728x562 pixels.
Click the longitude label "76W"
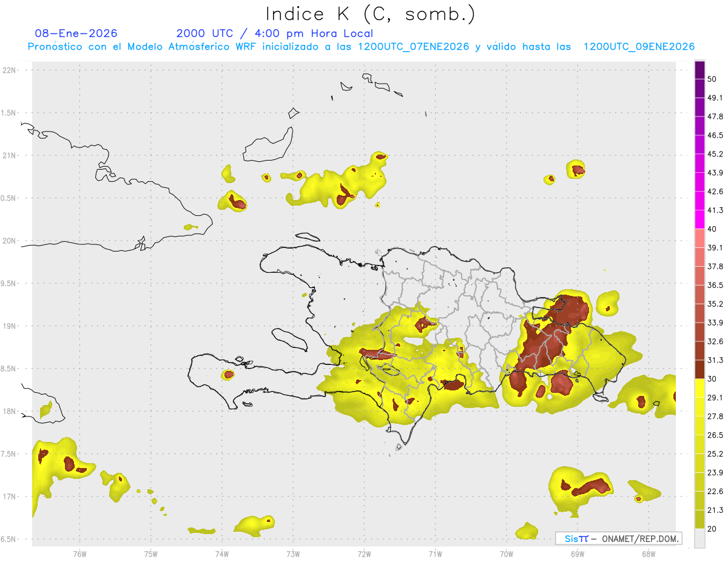click(x=79, y=555)
